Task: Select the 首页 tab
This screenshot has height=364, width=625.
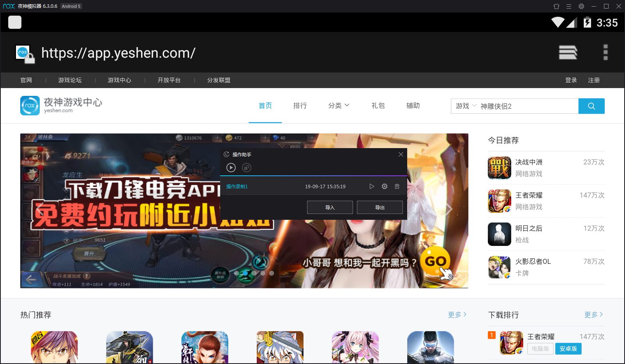Action: click(x=265, y=106)
